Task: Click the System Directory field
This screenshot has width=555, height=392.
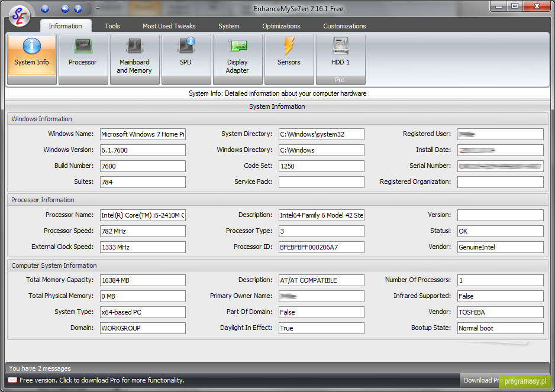Action: point(321,134)
